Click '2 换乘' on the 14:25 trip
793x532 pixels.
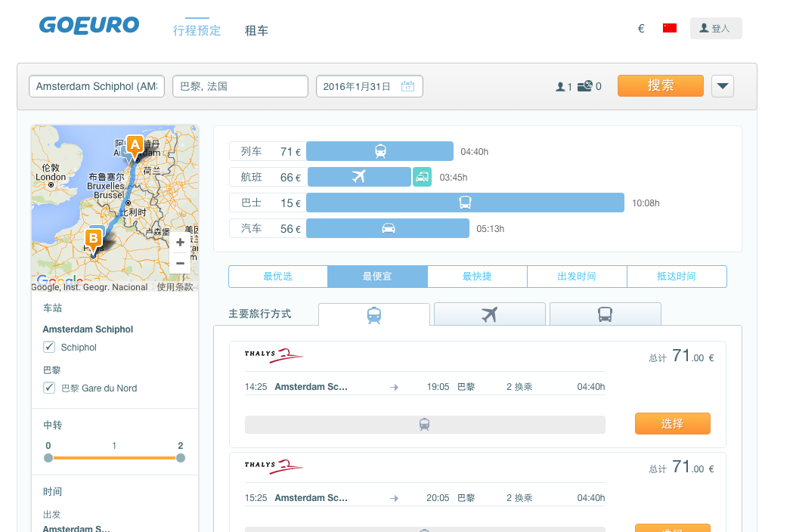[x=519, y=387]
